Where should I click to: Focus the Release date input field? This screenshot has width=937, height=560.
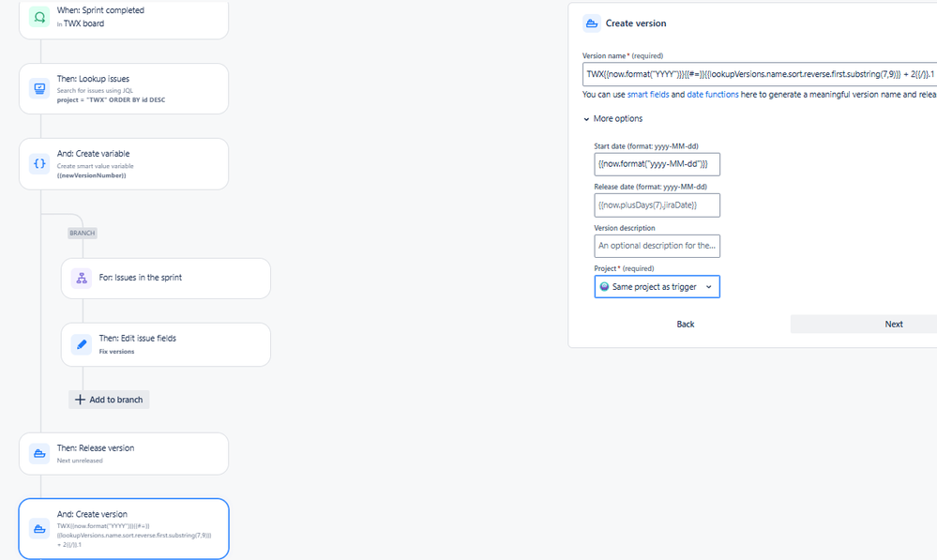pos(657,205)
